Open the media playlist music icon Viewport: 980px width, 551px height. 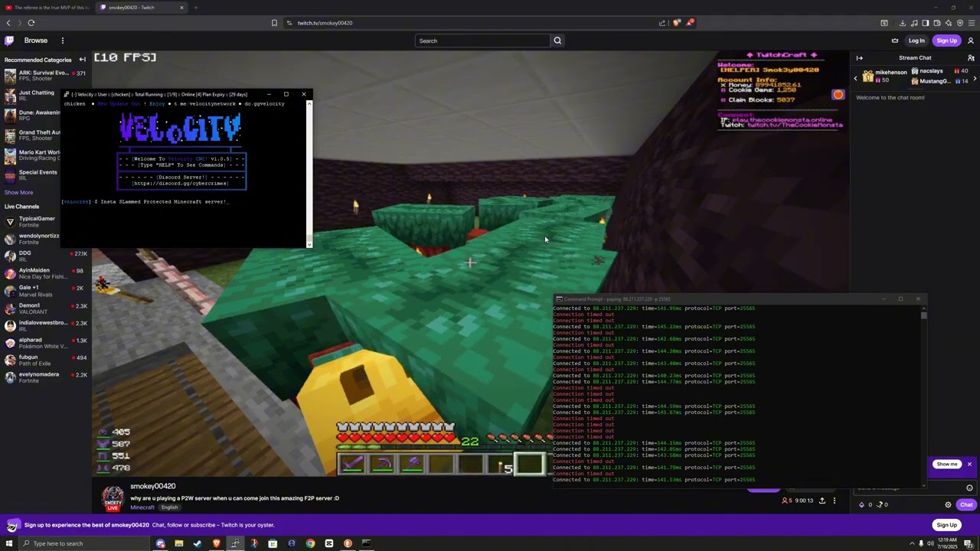(914, 23)
